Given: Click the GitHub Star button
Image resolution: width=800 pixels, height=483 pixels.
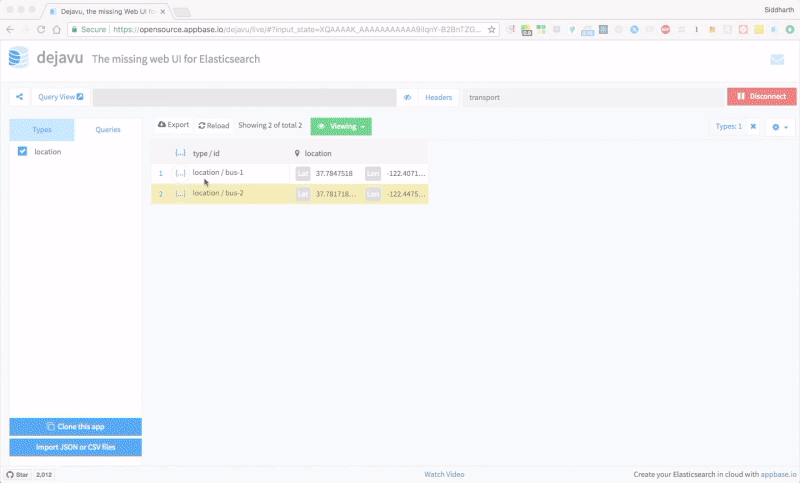Looking at the screenshot, I should (17, 474).
